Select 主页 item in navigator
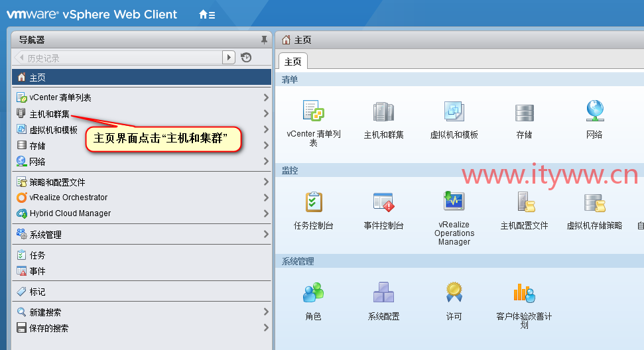 tap(142, 77)
